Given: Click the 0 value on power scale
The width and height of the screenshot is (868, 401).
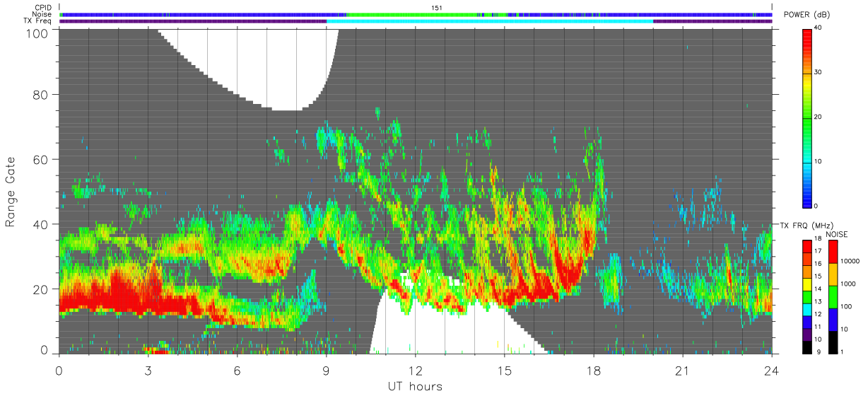Looking at the screenshot, I should tap(816, 206).
